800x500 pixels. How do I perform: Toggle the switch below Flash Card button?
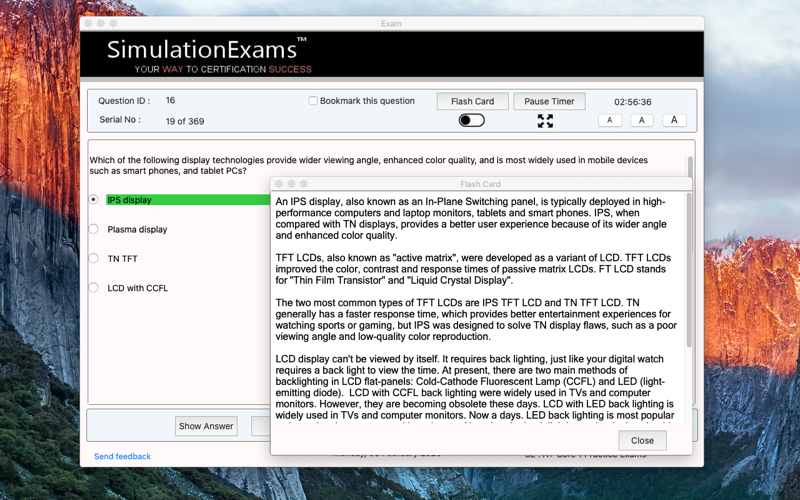tap(471, 120)
